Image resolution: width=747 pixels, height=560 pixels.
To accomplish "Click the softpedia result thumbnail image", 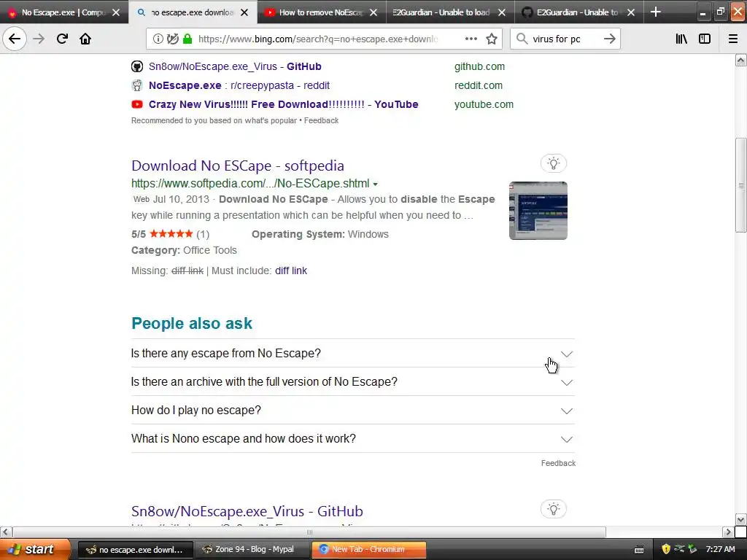I will click(x=538, y=211).
